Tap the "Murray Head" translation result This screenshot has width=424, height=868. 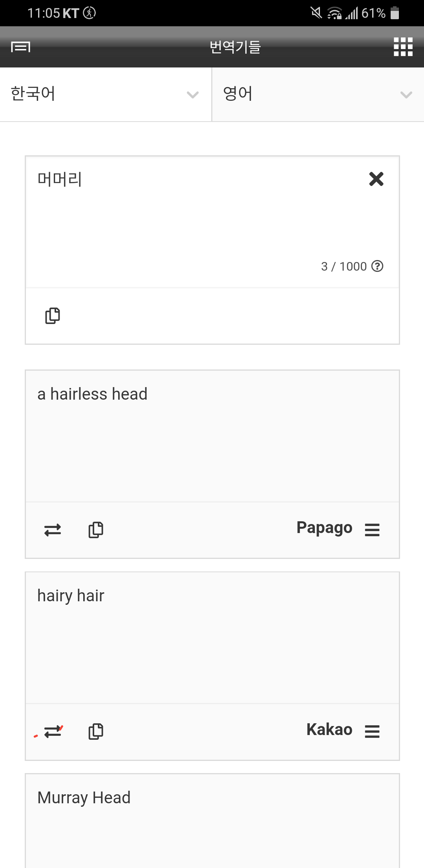pos(84,798)
